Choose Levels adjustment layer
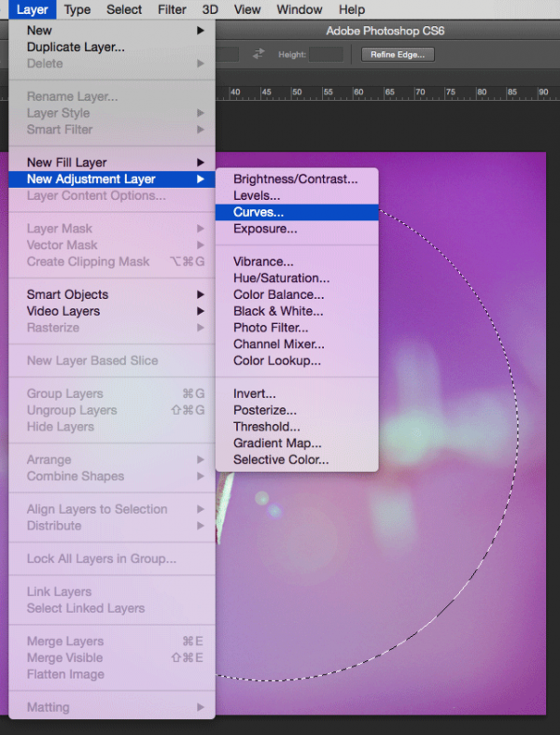This screenshot has width=560, height=735. [297, 195]
